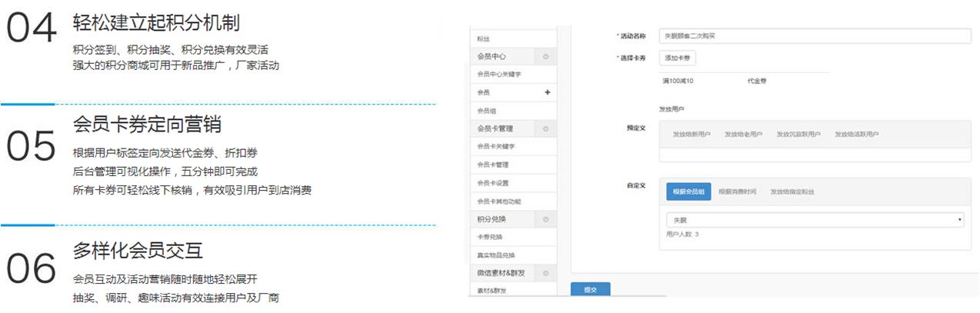
Task: Collapse the 会员中心 section via its circle icon
Action: pyautogui.click(x=546, y=56)
